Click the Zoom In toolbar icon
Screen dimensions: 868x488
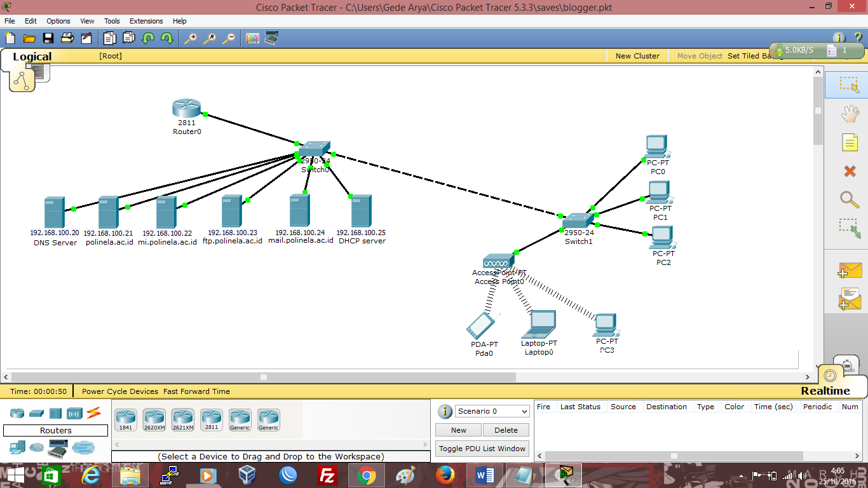coord(190,38)
